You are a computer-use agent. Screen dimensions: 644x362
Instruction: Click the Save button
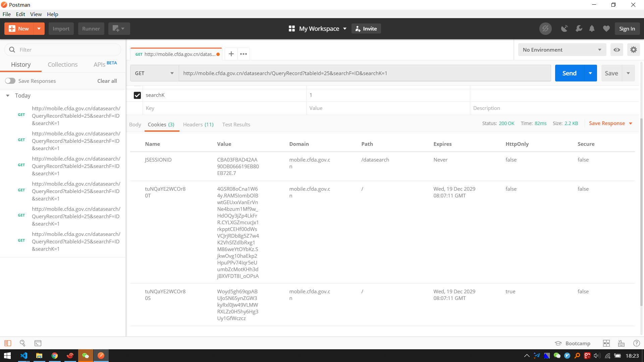611,73
